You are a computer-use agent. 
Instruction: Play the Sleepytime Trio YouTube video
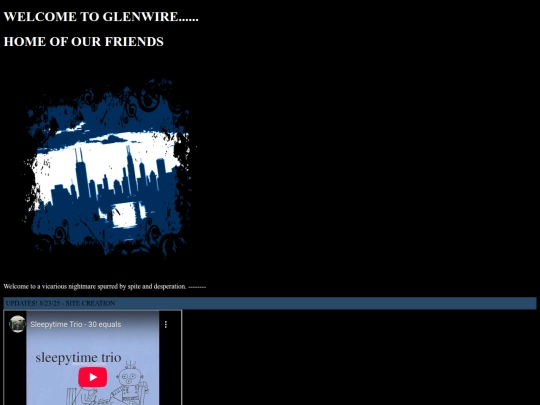[93, 377]
